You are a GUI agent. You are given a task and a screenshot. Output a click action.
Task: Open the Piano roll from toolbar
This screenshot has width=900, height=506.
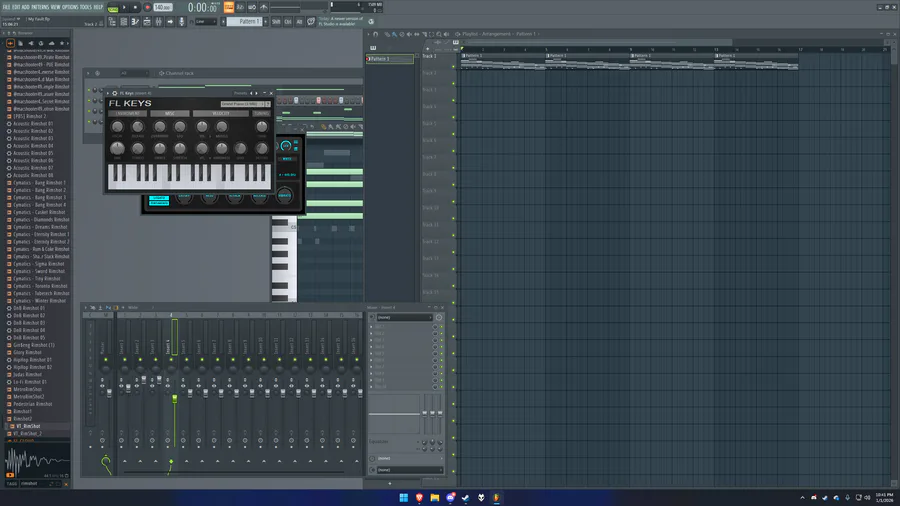(135, 22)
